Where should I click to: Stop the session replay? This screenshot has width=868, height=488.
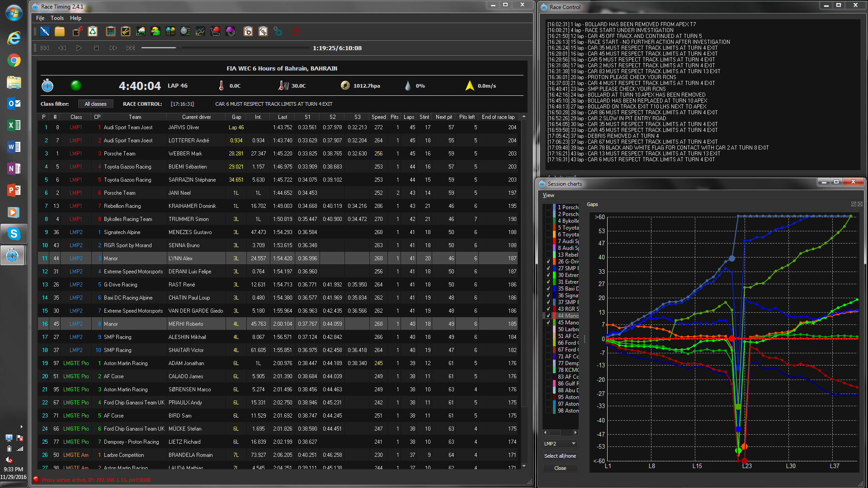coord(96,48)
